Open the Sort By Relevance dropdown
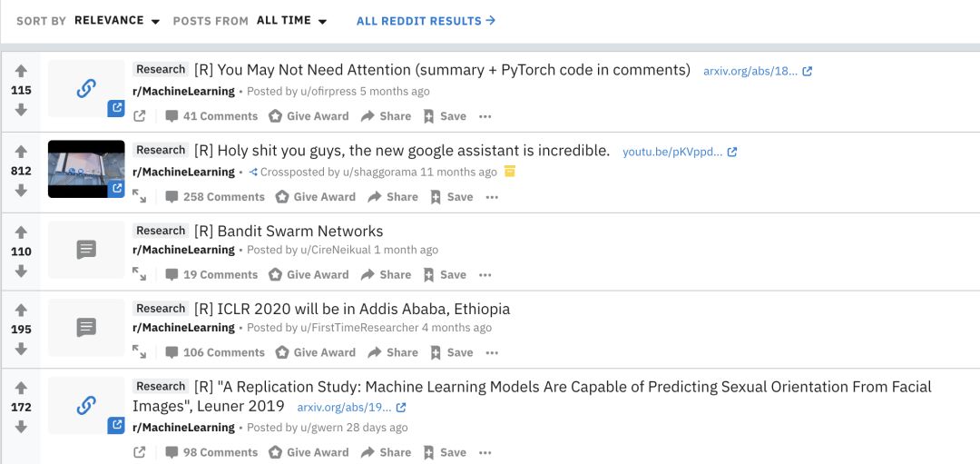 tap(117, 20)
